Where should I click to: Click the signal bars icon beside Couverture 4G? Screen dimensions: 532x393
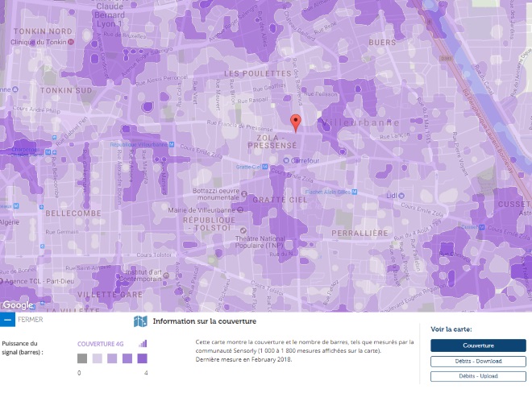(x=143, y=344)
